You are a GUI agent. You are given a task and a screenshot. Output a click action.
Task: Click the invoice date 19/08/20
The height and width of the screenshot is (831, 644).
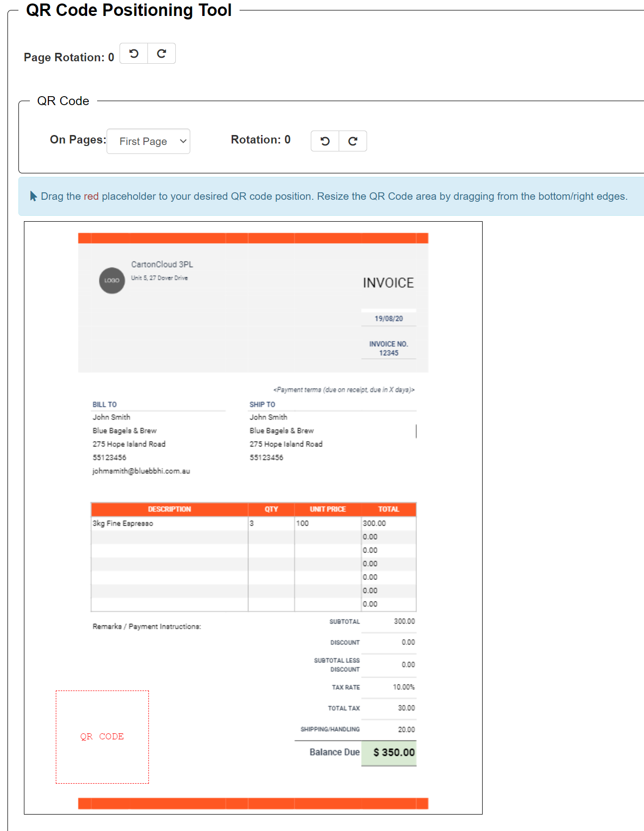(x=389, y=318)
